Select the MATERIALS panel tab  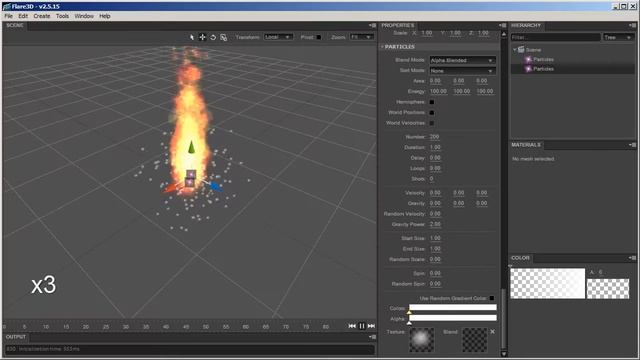[526, 145]
